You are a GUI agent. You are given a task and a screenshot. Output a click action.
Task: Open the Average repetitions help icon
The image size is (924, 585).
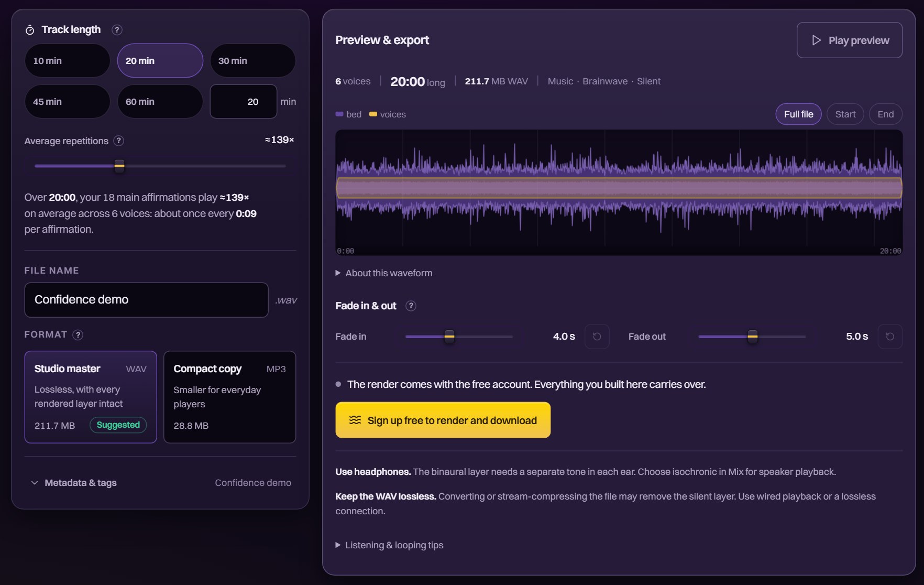(119, 140)
